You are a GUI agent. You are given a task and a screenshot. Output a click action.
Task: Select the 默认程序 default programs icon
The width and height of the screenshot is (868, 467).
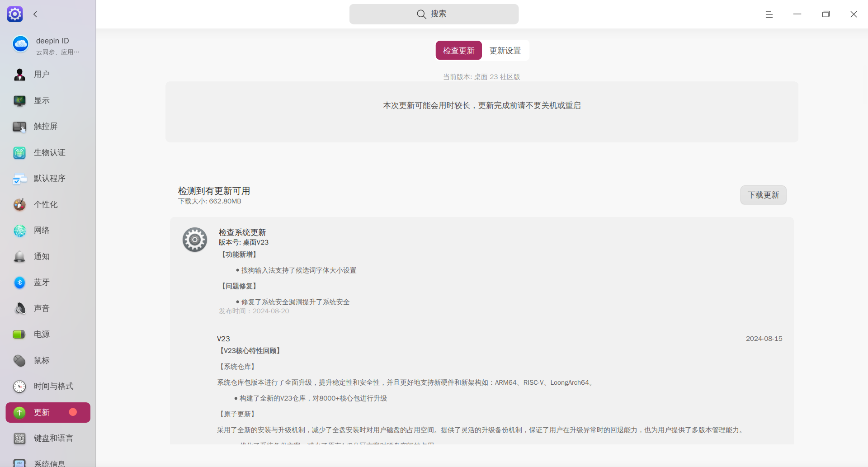(19, 179)
